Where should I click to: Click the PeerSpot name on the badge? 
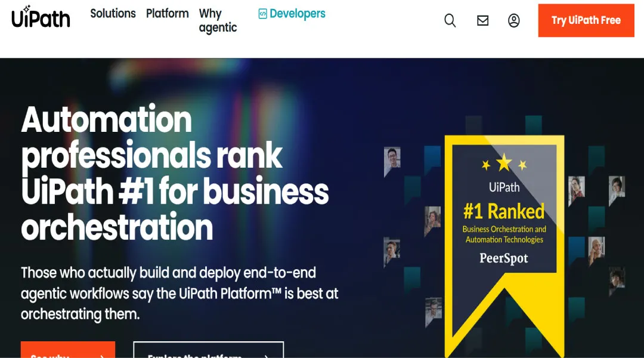(x=504, y=258)
